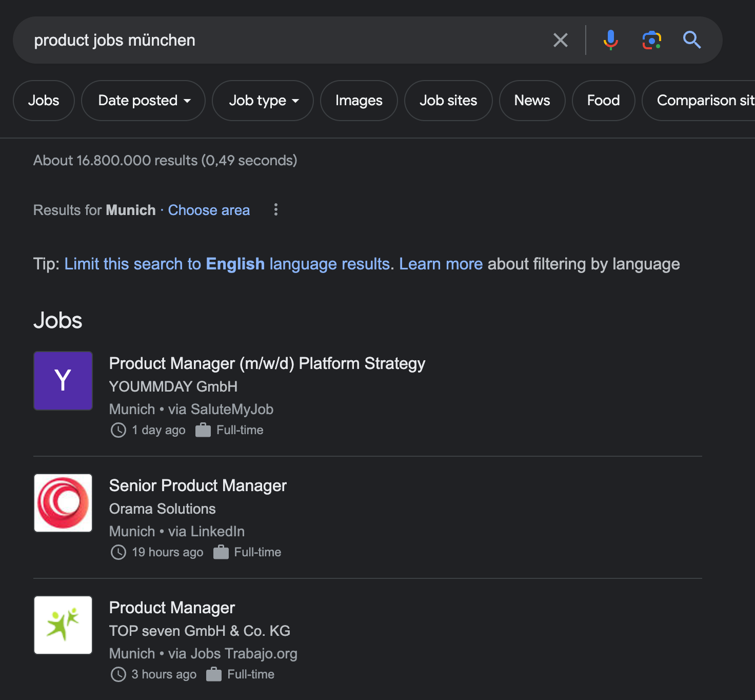Clear the search query with the X icon
The width and height of the screenshot is (755, 700).
pos(561,40)
